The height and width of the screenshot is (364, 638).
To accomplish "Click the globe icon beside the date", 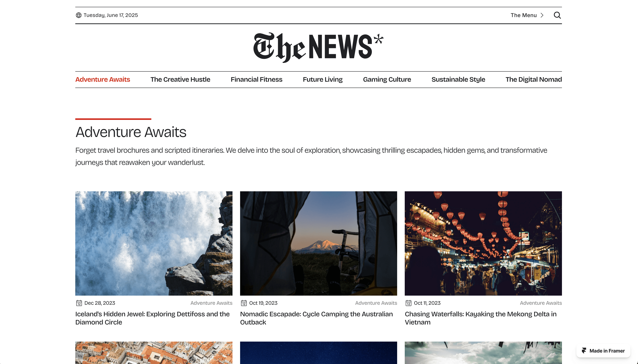I will (x=79, y=15).
